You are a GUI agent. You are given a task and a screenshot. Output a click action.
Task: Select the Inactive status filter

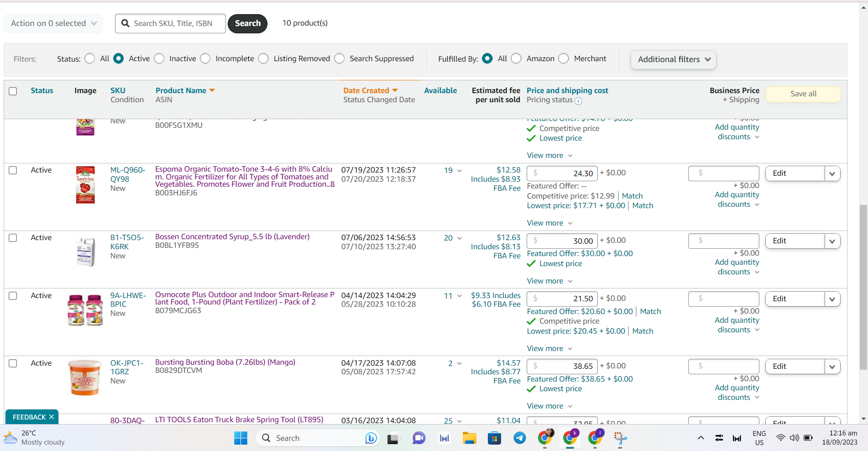click(159, 58)
